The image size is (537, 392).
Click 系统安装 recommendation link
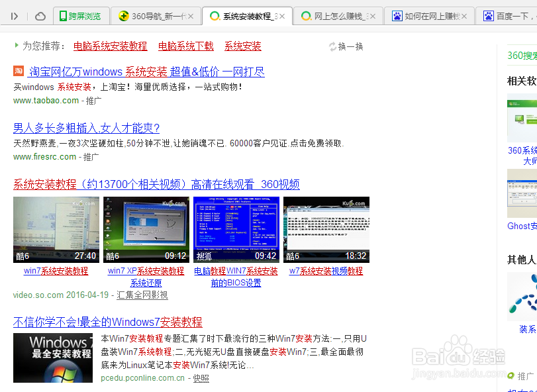pyautogui.click(x=243, y=46)
